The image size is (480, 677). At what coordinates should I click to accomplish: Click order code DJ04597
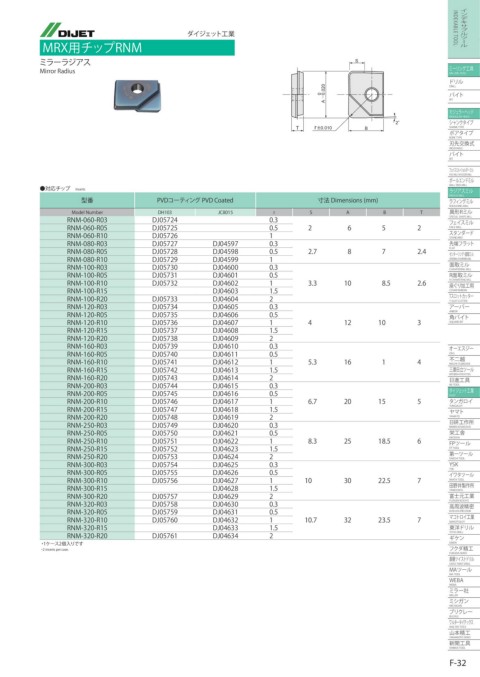coord(225,244)
